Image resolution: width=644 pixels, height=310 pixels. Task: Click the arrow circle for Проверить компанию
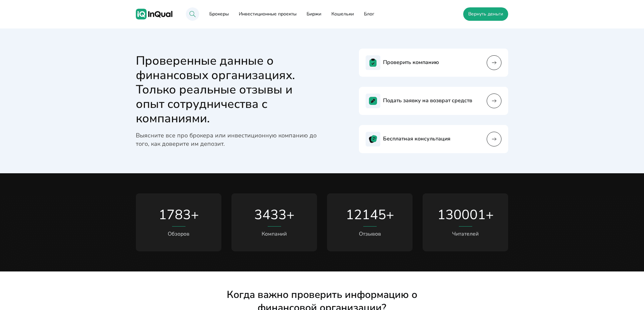494,63
